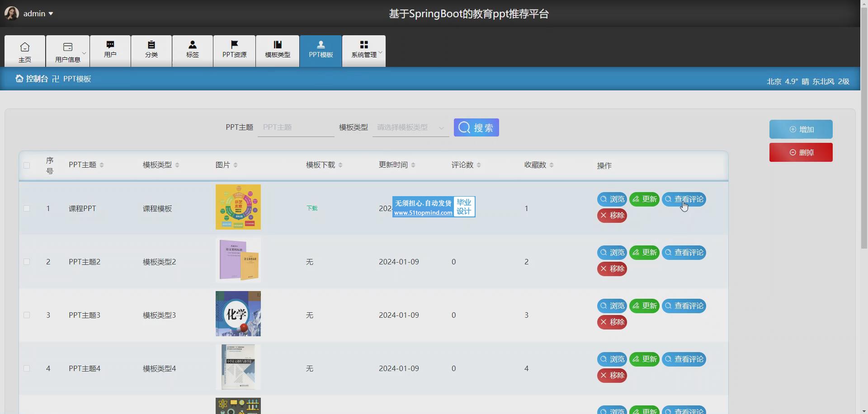The width and height of the screenshot is (868, 414).
Task: Open the 用户 navigation item
Action: click(110, 51)
